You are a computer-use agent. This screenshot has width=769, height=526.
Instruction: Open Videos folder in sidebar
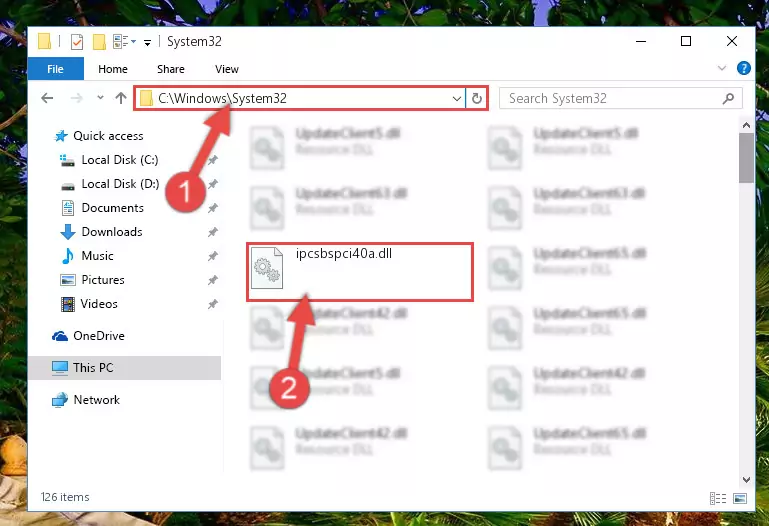pyautogui.click(x=99, y=304)
